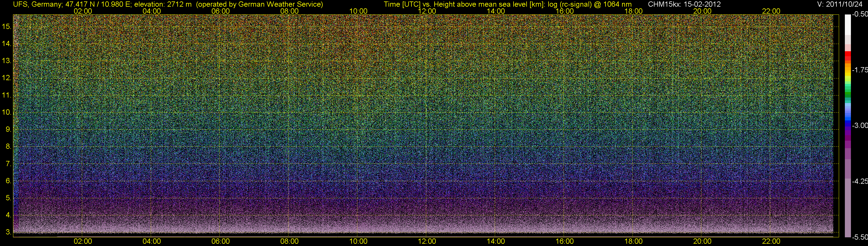Click the 12:00 label on the bottom time axis
The width and height of the screenshot is (868, 246).
coord(427,241)
